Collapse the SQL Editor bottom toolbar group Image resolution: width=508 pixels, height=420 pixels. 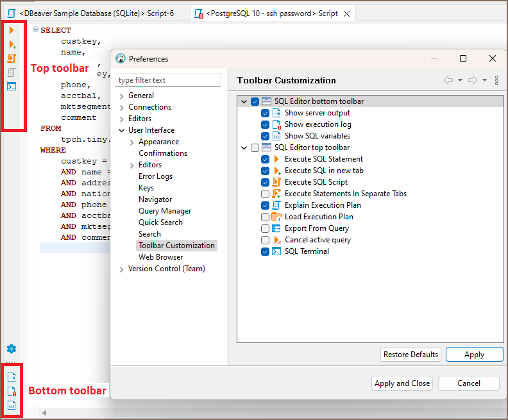(x=244, y=101)
